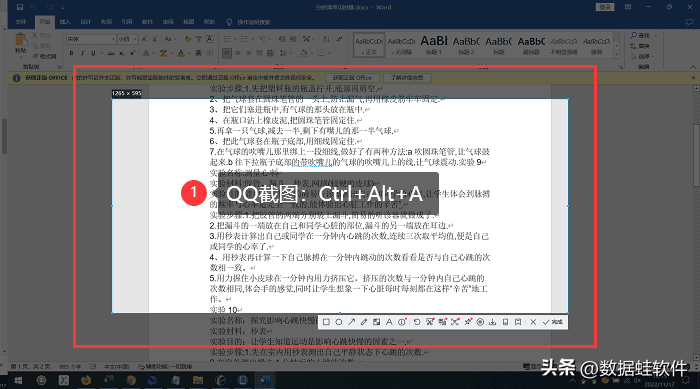The image size is (700, 389).
Task: Click the Save icon in Word title bar
Action: (20, 7)
